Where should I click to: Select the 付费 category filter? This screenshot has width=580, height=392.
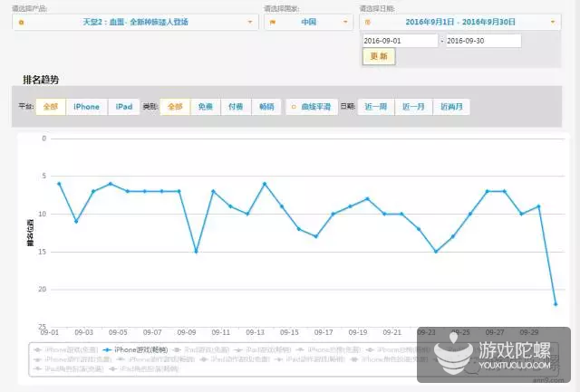236,107
